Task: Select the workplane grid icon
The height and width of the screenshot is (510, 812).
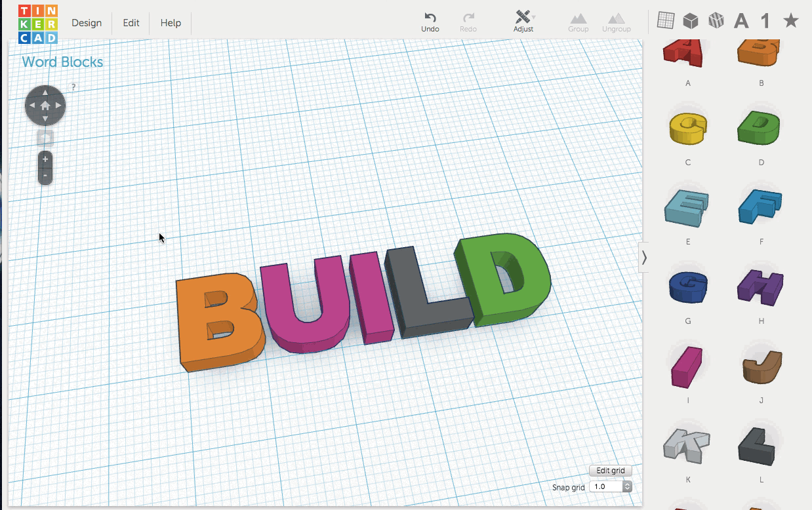Action: pos(666,21)
